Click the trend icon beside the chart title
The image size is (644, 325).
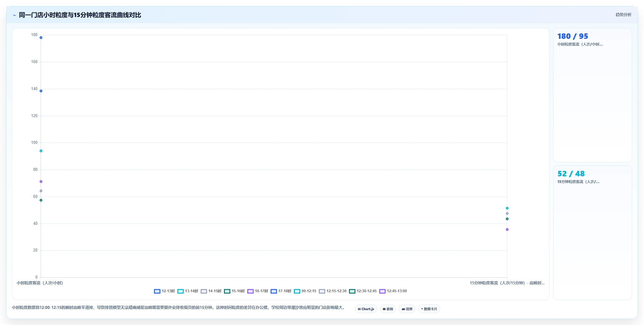14,15
